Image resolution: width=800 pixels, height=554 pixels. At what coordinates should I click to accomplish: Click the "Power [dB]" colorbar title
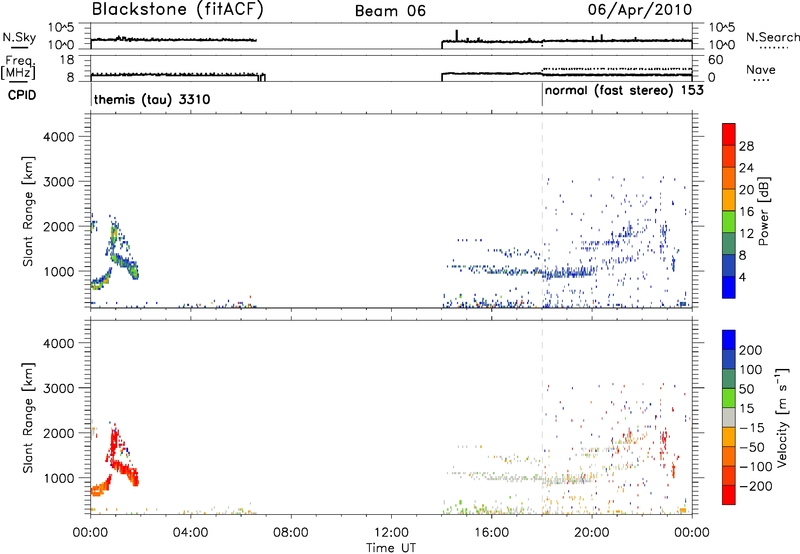[x=763, y=211]
